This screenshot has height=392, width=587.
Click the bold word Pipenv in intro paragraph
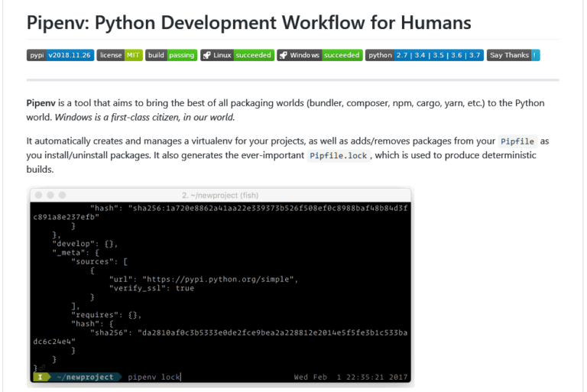[x=41, y=103]
